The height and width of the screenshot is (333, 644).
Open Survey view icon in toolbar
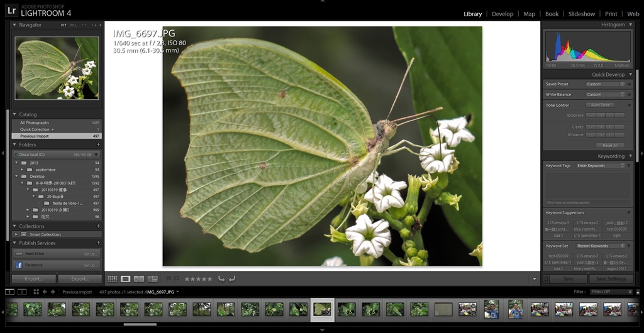[152, 278]
